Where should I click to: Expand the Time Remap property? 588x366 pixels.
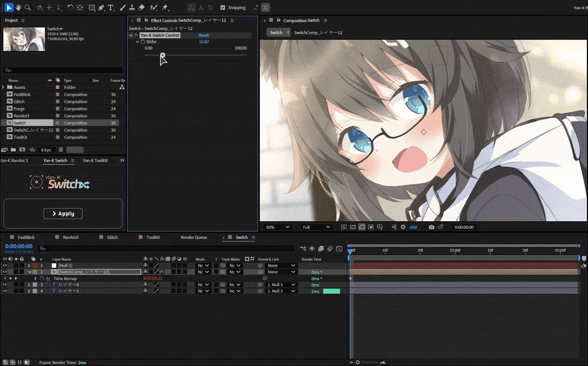(x=35, y=278)
